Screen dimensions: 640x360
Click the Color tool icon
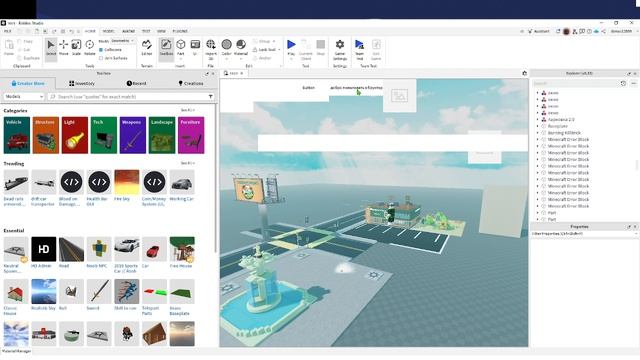point(227,44)
